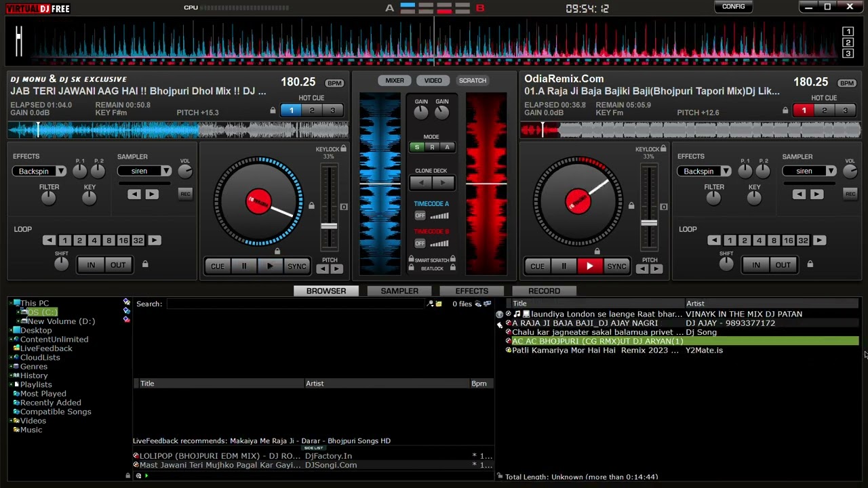Select waveform zoom level 3
Image resolution: width=868 pixels, height=488 pixels.
[848, 54]
